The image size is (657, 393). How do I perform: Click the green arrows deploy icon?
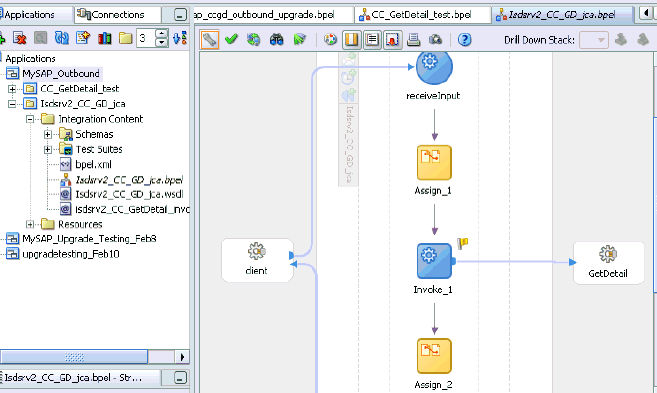point(300,40)
